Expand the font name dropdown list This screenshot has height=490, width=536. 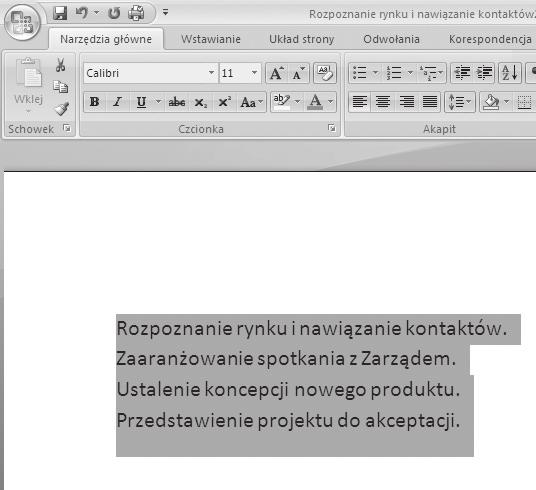[x=212, y=72]
